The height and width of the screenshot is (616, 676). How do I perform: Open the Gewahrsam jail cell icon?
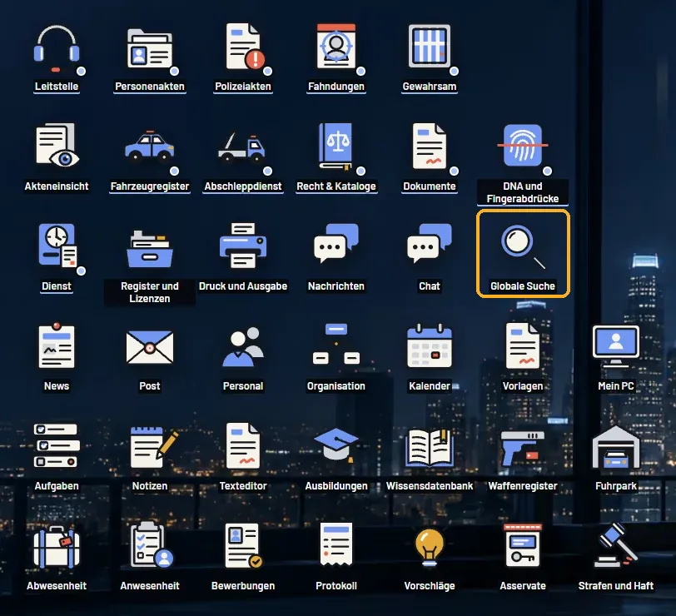click(430, 47)
